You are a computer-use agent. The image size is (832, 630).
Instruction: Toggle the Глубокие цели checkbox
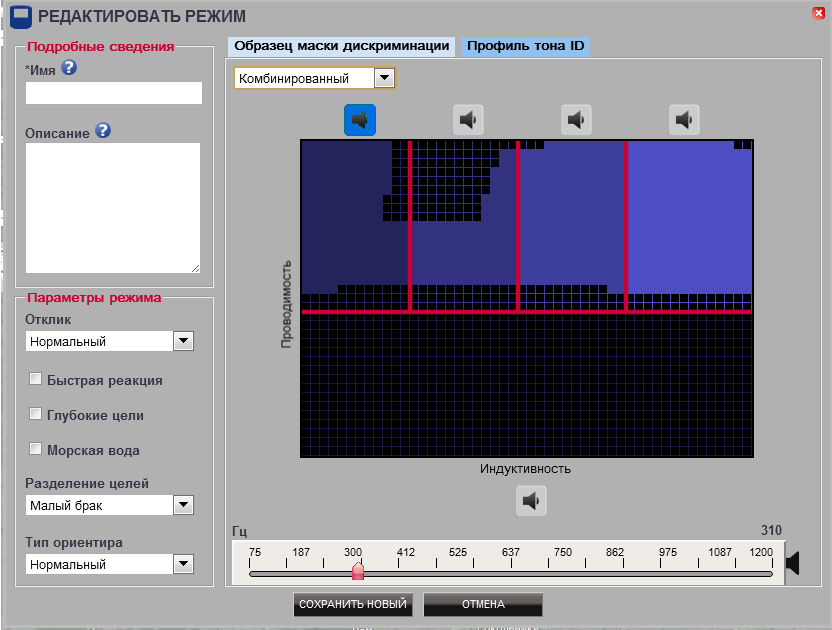click(36, 414)
